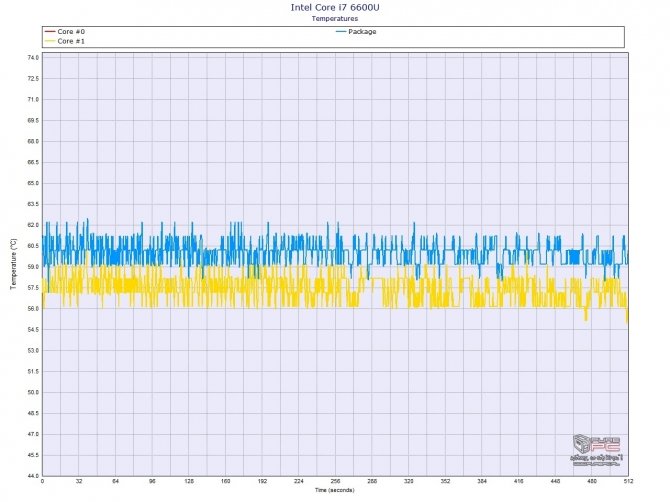Click the 192 x-axis tick label
This screenshot has height=502, width=670.
tap(262, 481)
